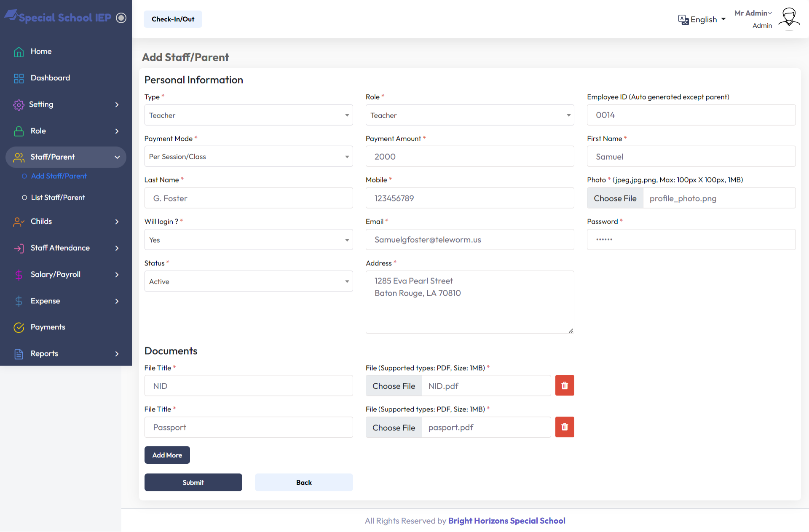This screenshot has height=532, width=809.
Task: Choose File for profile photo
Action: [x=615, y=198]
